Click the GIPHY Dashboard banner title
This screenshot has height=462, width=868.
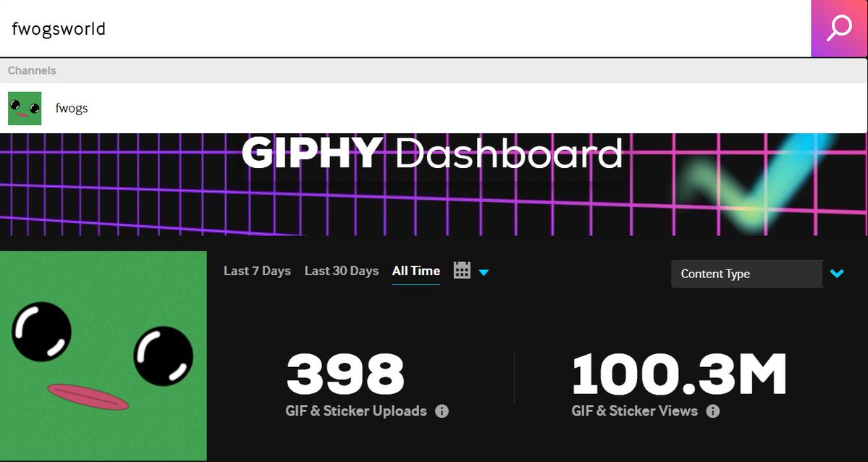click(431, 153)
